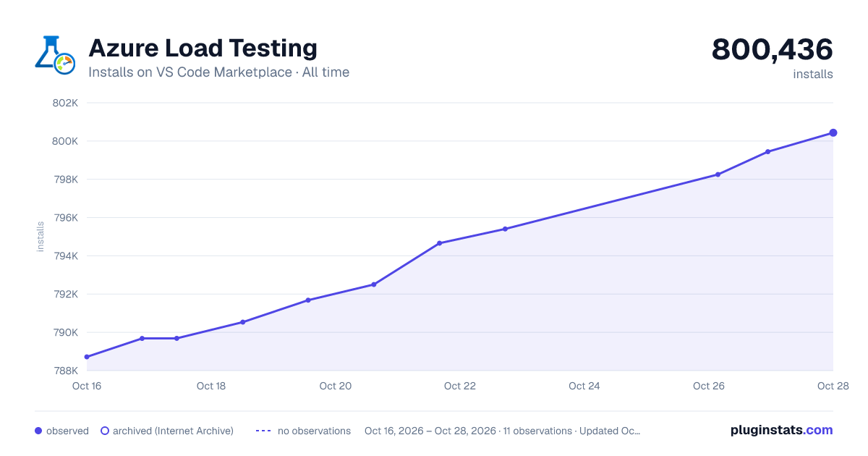Click the Oct 24 x-axis label
The height and width of the screenshot is (456, 868).
click(x=584, y=386)
